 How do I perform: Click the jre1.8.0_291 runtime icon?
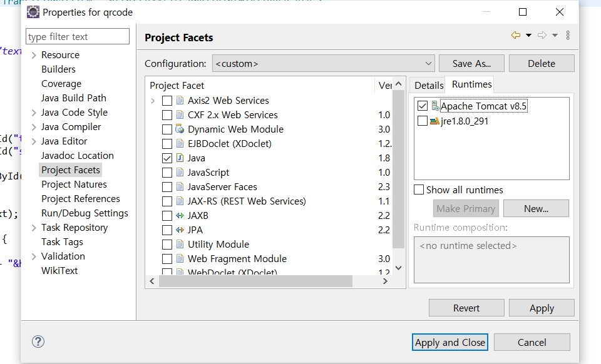435,121
